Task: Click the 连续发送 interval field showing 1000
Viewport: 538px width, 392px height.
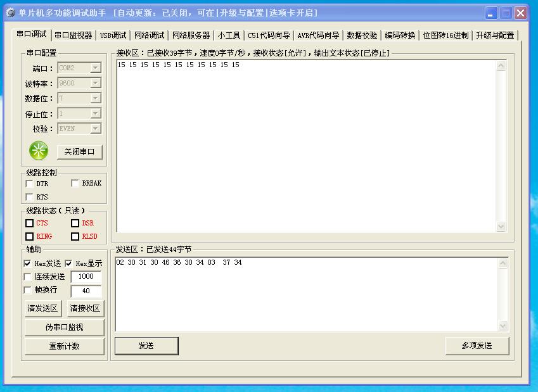Action: click(86, 277)
